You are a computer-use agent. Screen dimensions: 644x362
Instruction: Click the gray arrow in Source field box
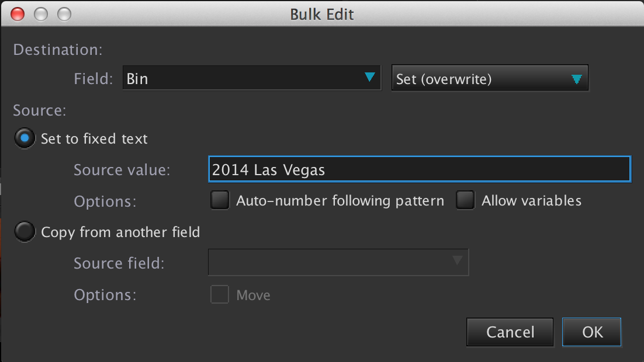coord(458,261)
